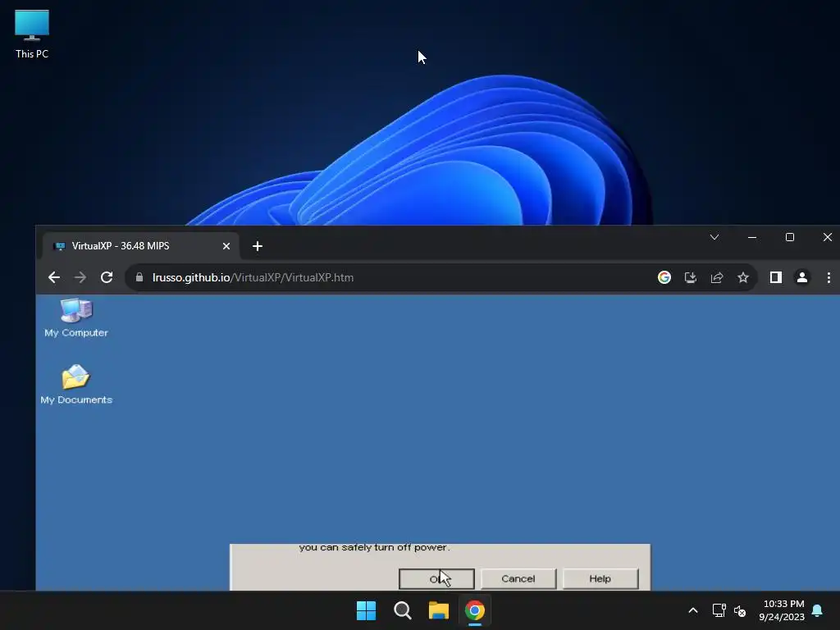Click Cancel in the shutdown dialog
This screenshot has height=630, width=840.
point(518,578)
